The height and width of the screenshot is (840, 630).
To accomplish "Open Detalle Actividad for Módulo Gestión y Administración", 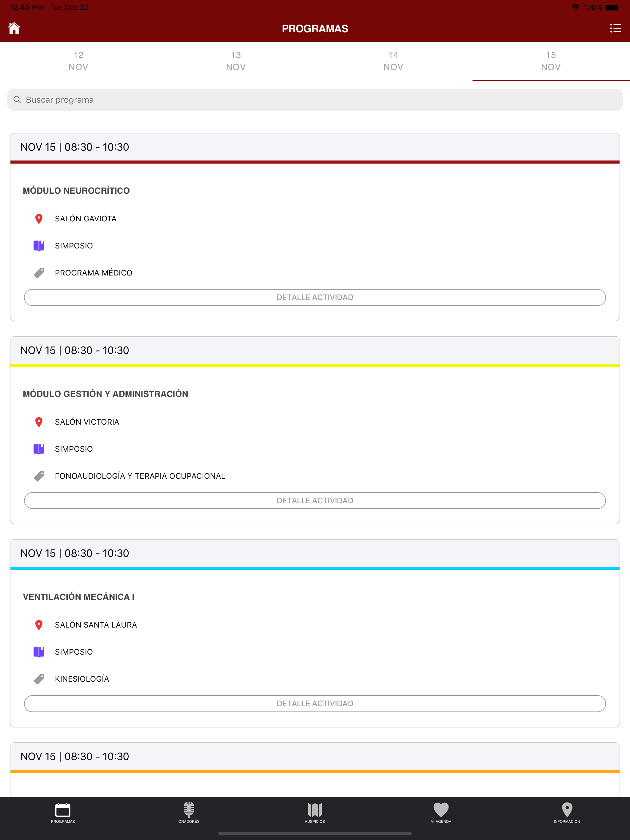I will pyautogui.click(x=315, y=501).
